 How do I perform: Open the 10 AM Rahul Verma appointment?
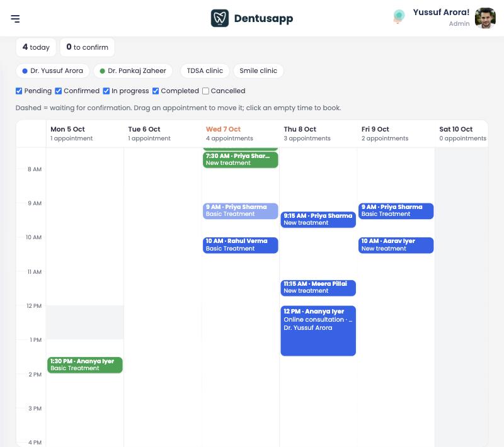click(241, 245)
